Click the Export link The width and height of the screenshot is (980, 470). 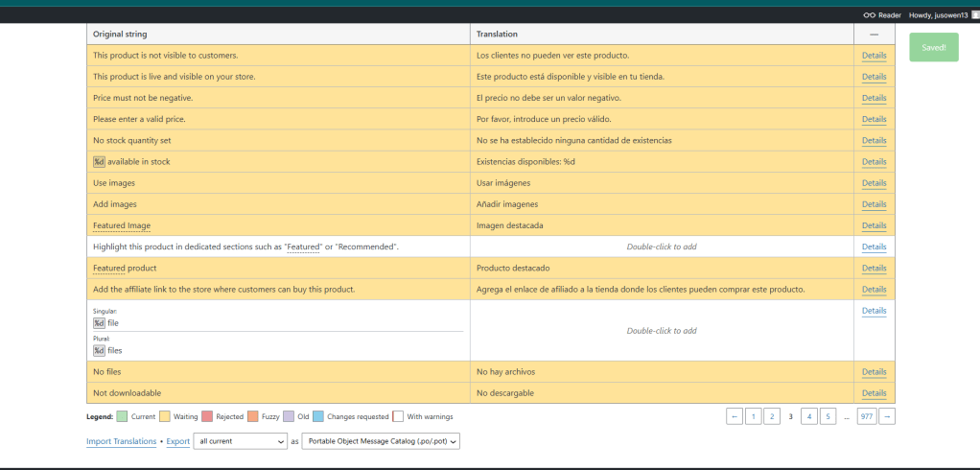click(178, 441)
